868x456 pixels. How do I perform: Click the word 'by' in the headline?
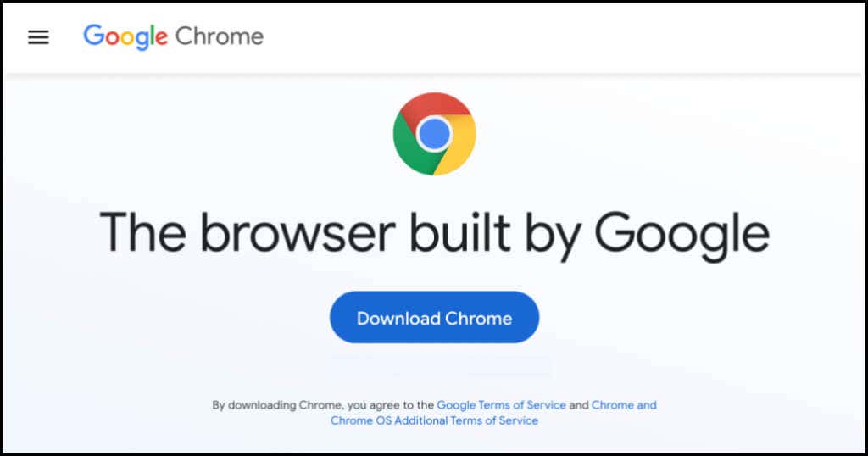click(x=551, y=236)
